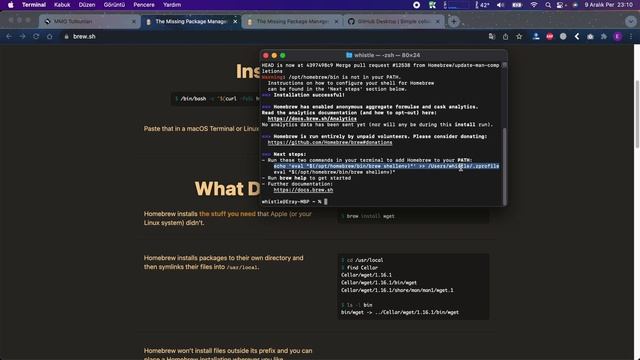
Task: Click the date and time 9 Aralık Per
Action: coord(609,5)
